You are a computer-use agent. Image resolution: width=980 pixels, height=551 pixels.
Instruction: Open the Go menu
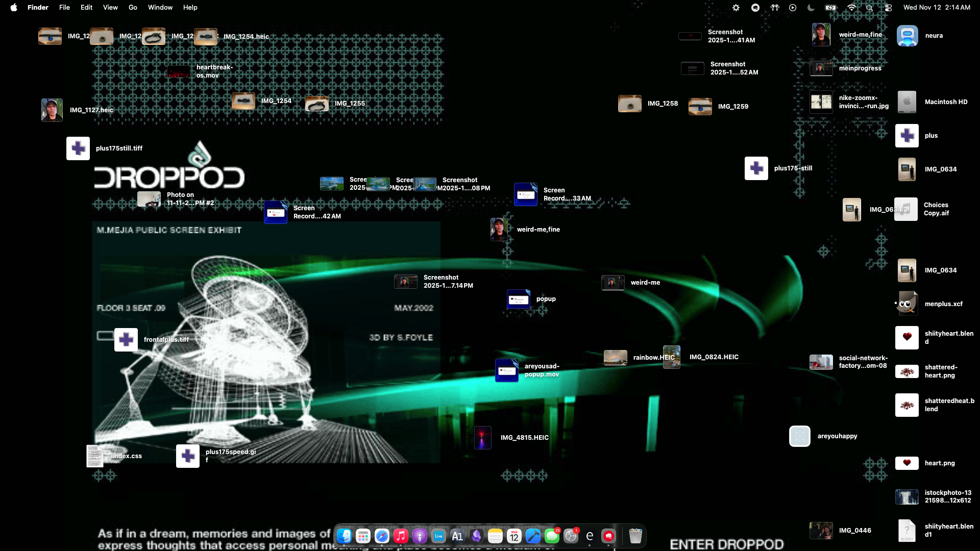pos(133,8)
